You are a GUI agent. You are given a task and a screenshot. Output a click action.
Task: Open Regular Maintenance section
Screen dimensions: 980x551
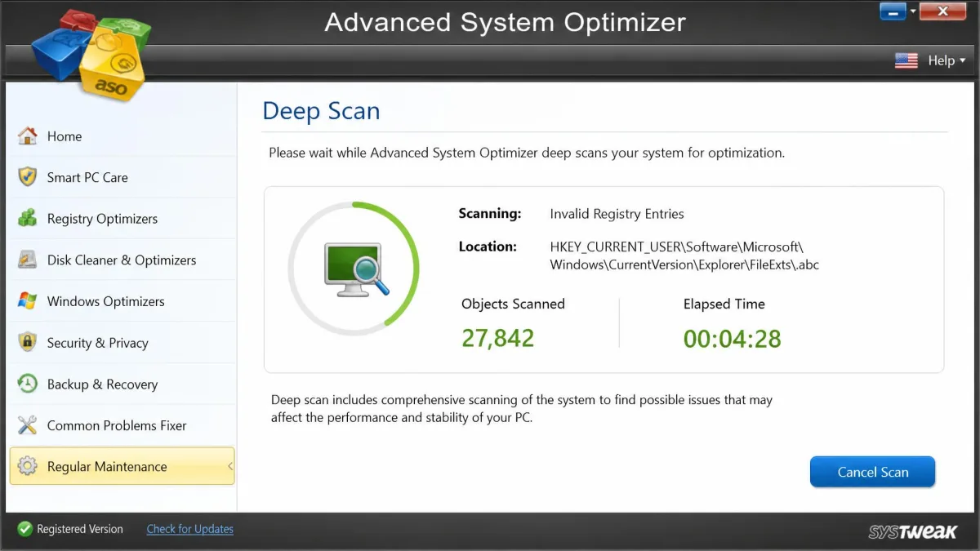click(x=122, y=466)
